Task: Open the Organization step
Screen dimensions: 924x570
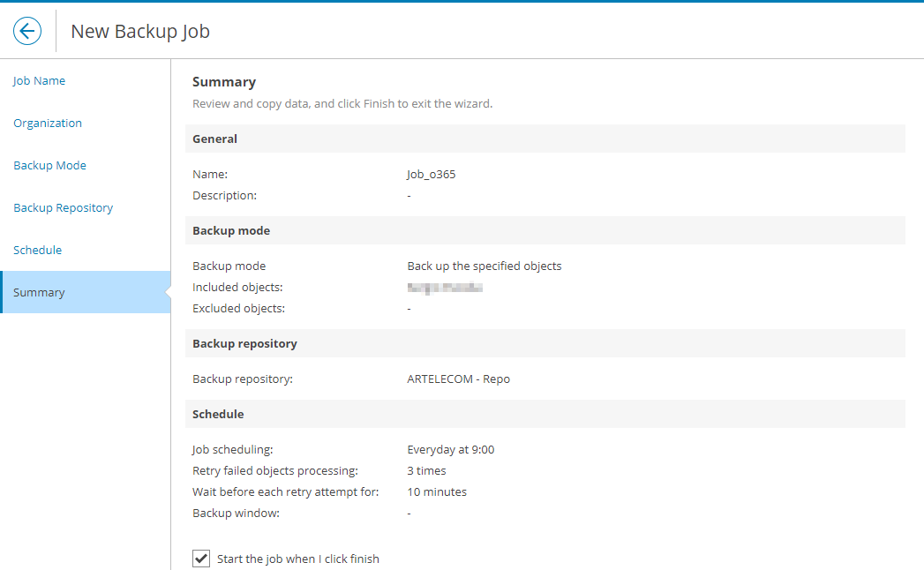Action: pos(48,124)
